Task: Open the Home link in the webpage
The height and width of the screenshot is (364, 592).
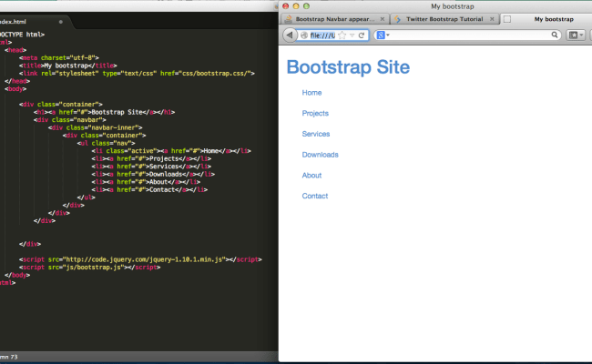Action: (311, 93)
